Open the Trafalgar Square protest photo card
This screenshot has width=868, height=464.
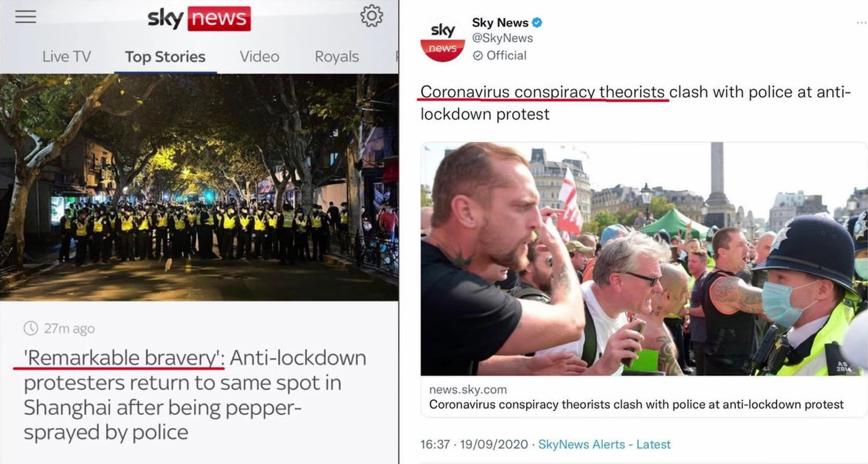coord(644,258)
